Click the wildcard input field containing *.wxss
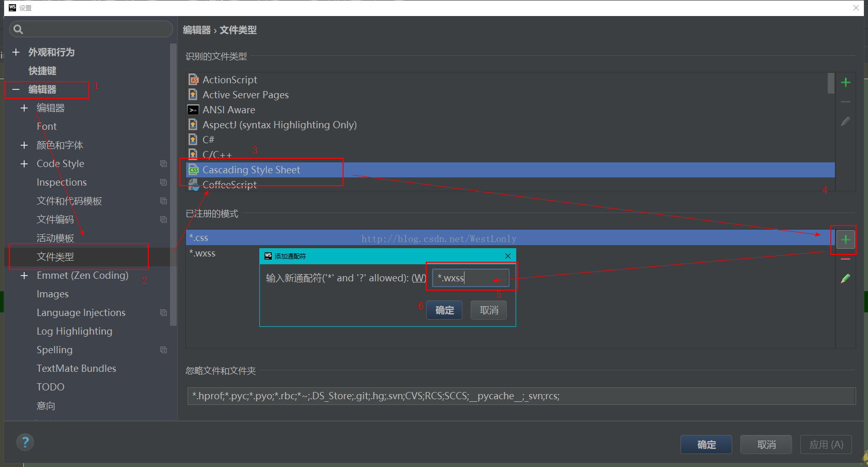The image size is (868, 467). pyautogui.click(x=470, y=278)
